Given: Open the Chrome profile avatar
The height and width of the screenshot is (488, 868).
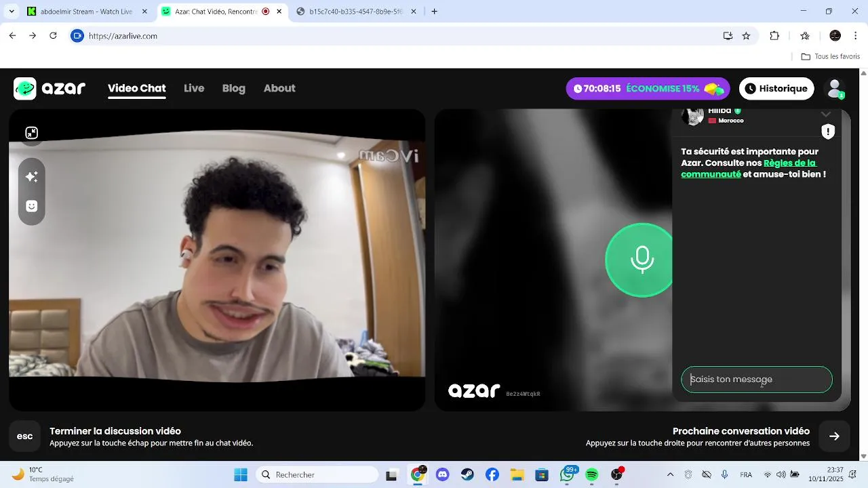Looking at the screenshot, I should (835, 36).
